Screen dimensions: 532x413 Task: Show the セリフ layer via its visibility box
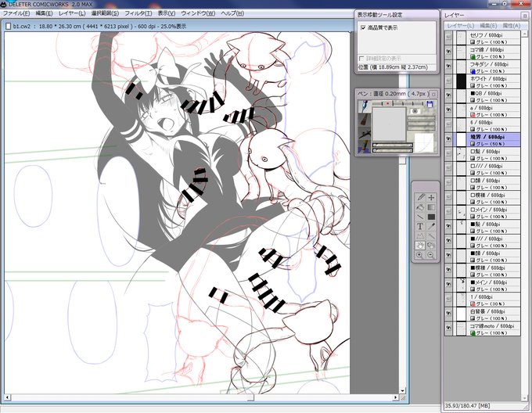tap(448, 38)
